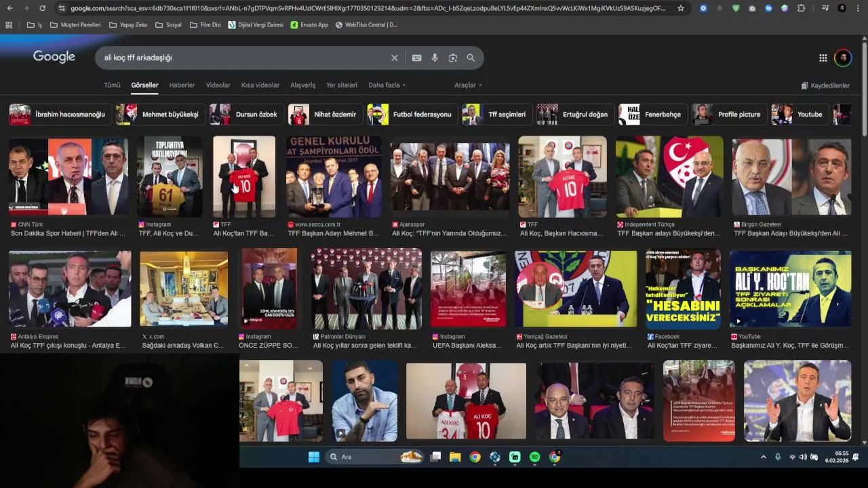Viewport: 868px width, 488px height.
Task: Open Task View on the taskbar
Action: 436,457
